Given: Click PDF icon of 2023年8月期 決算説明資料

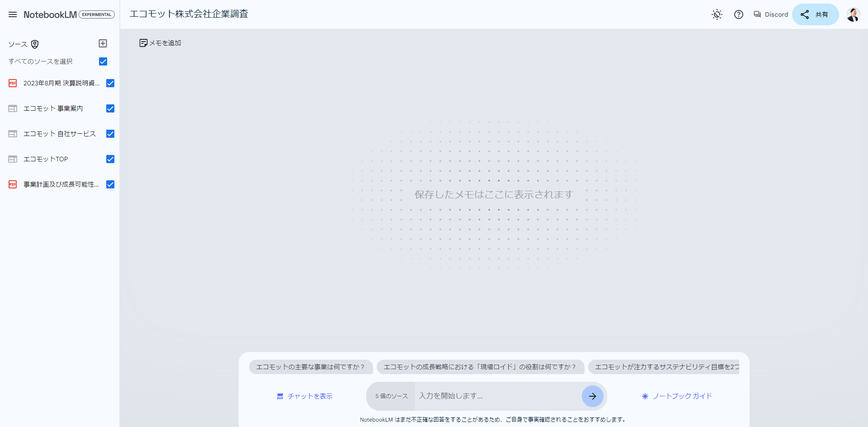Looking at the screenshot, I should [13, 83].
